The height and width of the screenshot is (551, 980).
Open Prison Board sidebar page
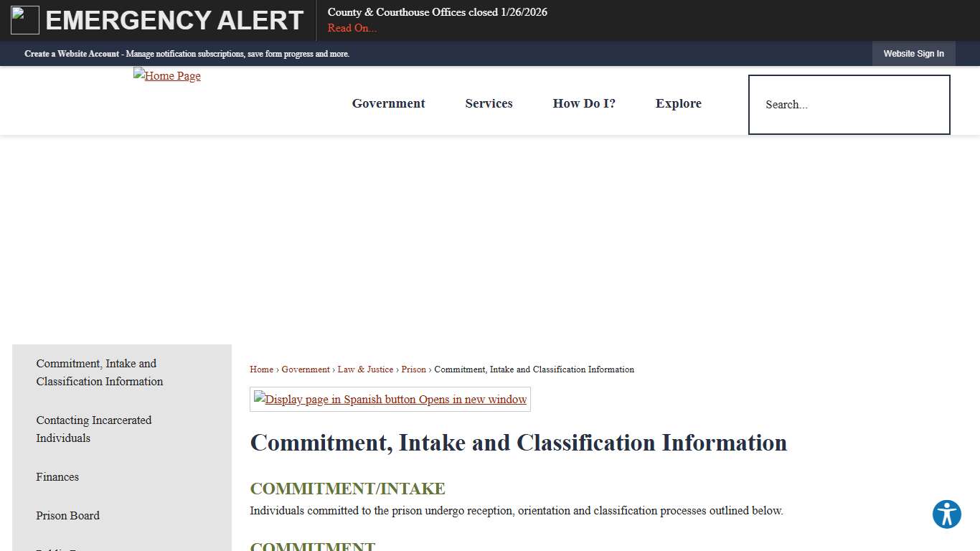point(67,515)
